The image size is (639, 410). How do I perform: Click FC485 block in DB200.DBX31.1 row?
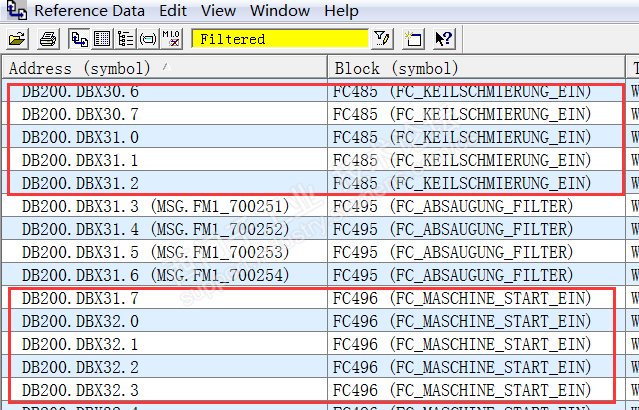point(462,160)
